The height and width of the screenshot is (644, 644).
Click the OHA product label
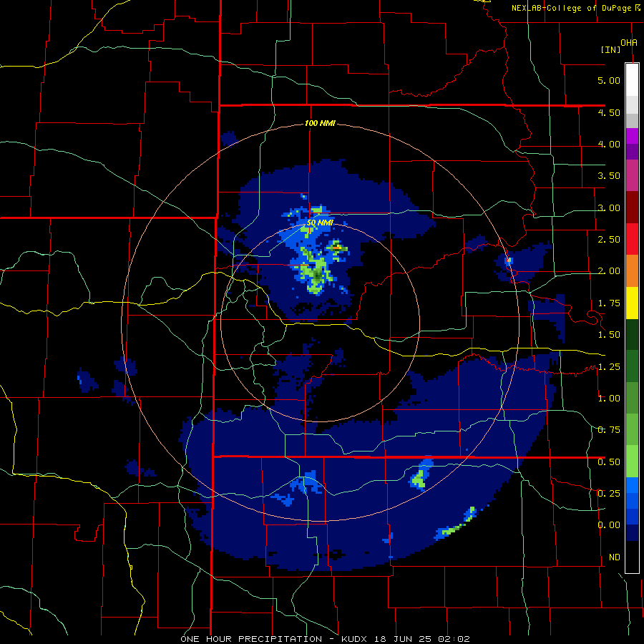click(x=629, y=43)
